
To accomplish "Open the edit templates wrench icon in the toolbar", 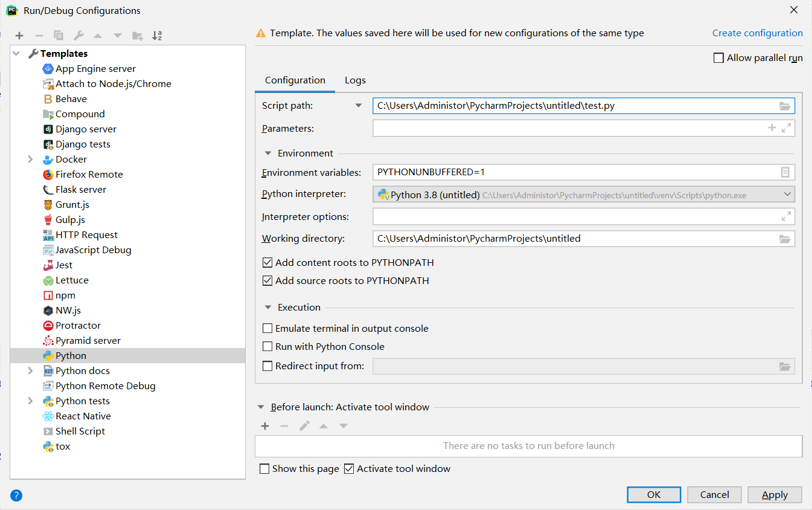I will tap(78, 36).
